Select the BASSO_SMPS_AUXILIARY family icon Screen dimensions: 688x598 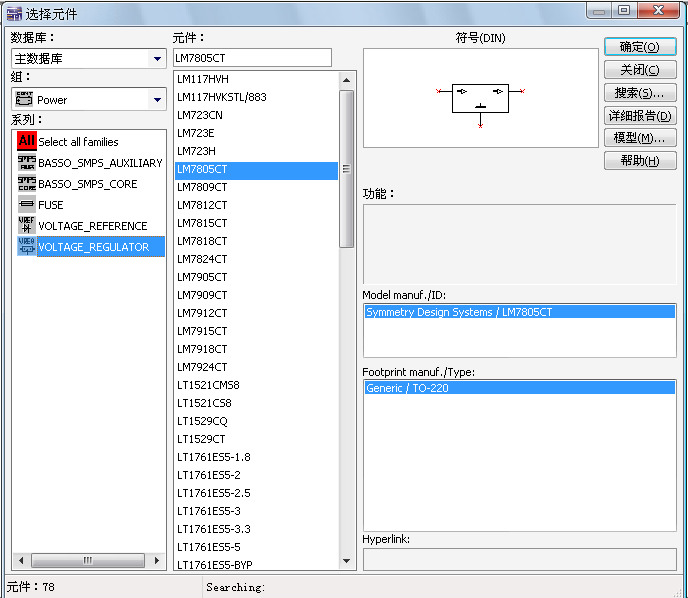(x=26, y=163)
